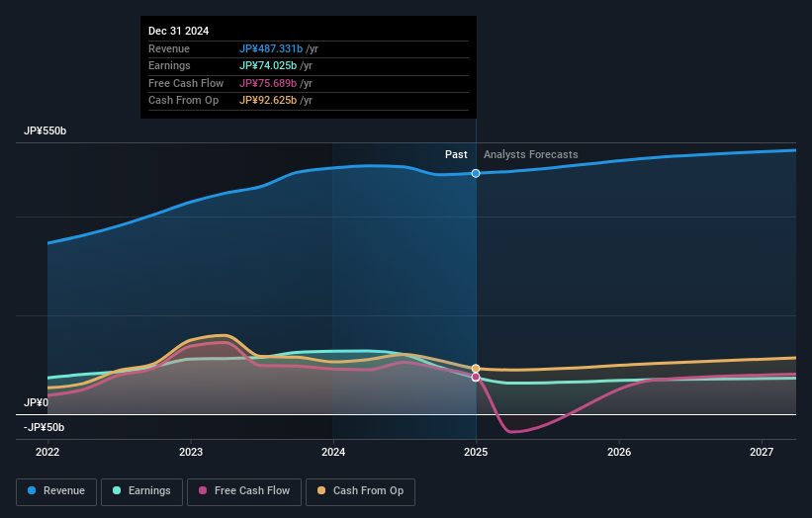The height and width of the screenshot is (518, 812).
Task: Click the Free Cash Flow label in tooltip
Action: pyautogui.click(x=186, y=83)
